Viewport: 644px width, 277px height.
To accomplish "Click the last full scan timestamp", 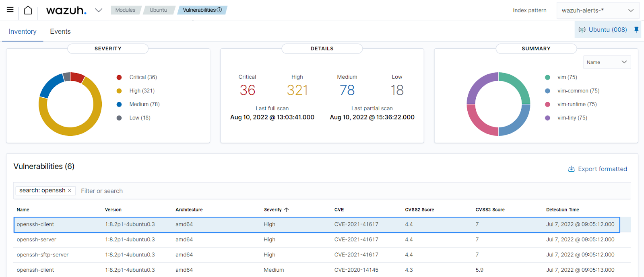I will [x=272, y=117].
